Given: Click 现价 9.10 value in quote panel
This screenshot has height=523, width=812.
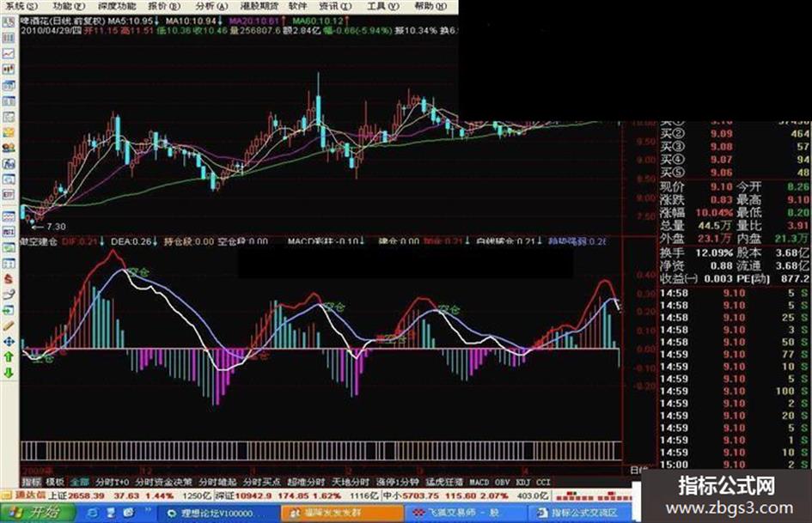Looking at the screenshot, I should (x=722, y=187).
